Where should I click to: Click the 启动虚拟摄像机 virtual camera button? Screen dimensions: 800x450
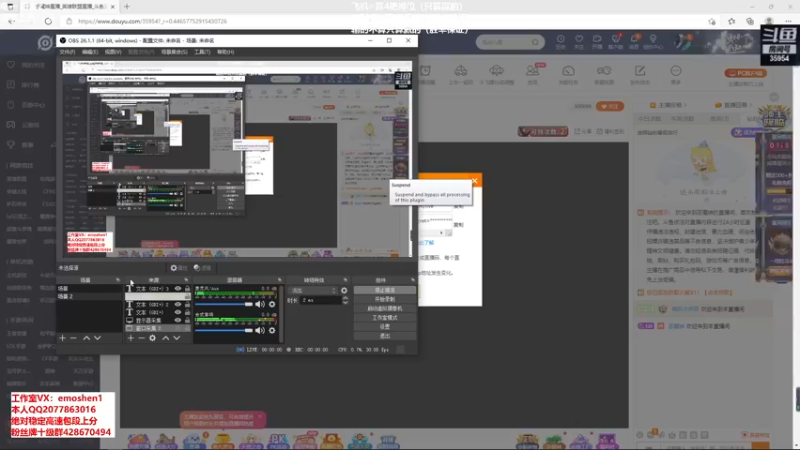point(385,309)
